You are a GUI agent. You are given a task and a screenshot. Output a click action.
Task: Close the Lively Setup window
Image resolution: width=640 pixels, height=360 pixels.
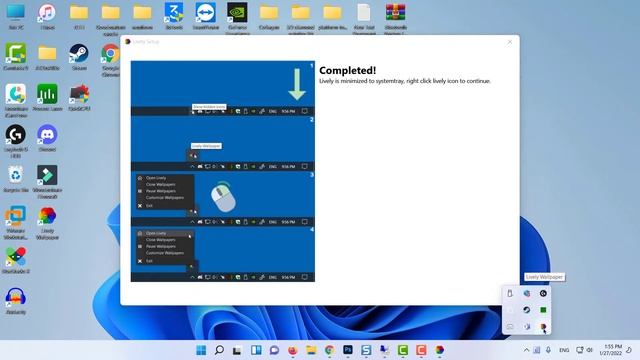click(x=509, y=42)
